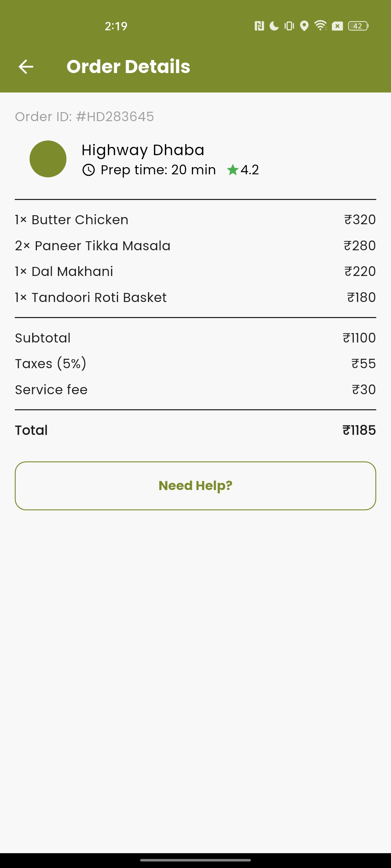Tap the Highway Dhaba round avatar

tap(48, 159)
